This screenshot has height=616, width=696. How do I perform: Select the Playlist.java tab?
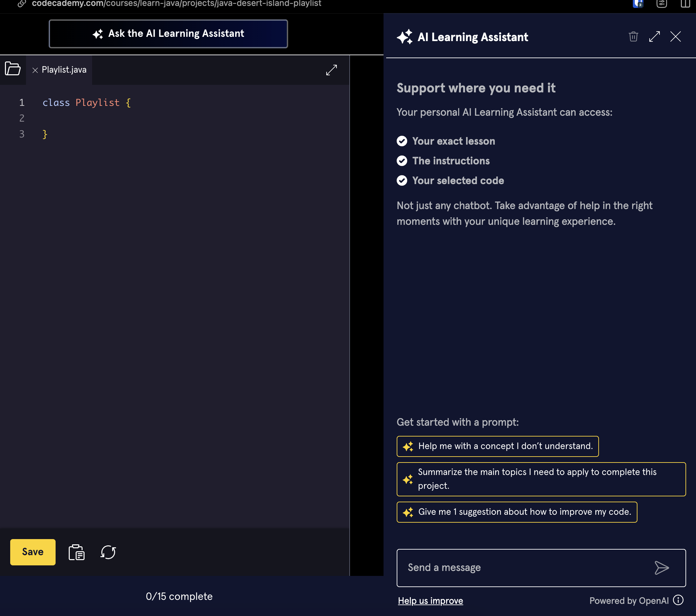pyautogui.click(x=64, y=70)
